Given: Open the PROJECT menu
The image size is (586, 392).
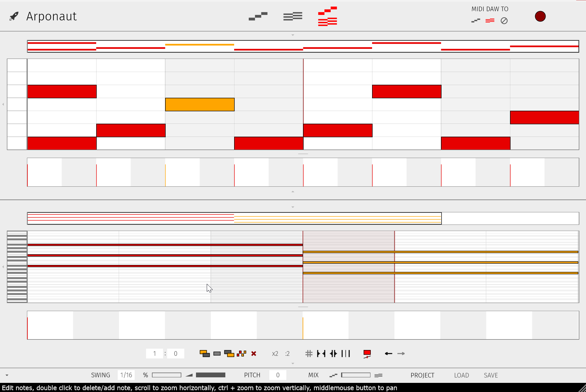Looking at the screenshot, I should coord(422,375).
